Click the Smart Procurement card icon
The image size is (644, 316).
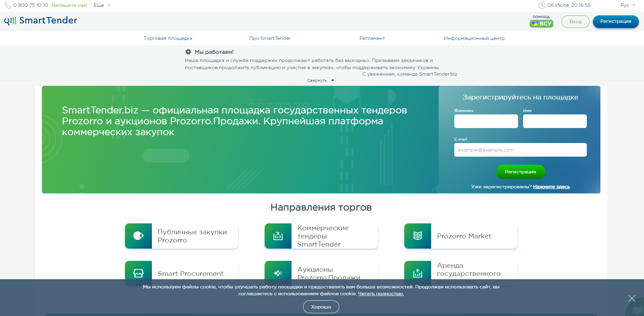tap(138, 273)
